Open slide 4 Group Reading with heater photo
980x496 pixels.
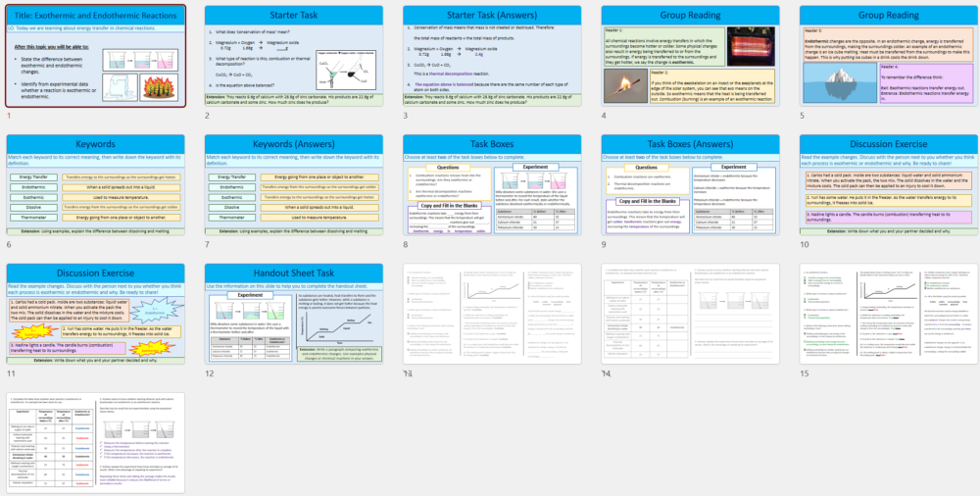691,56
